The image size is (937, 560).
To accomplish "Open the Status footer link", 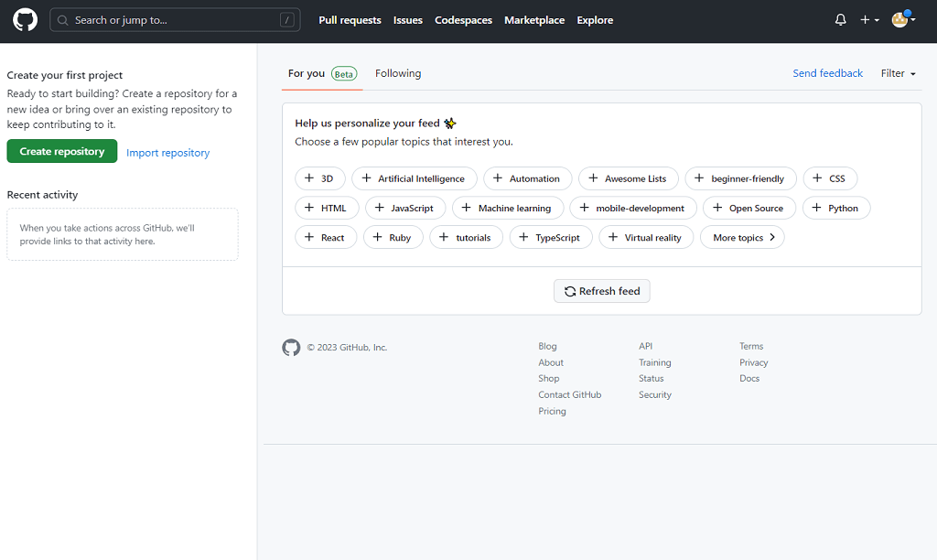I will [652, 378].
